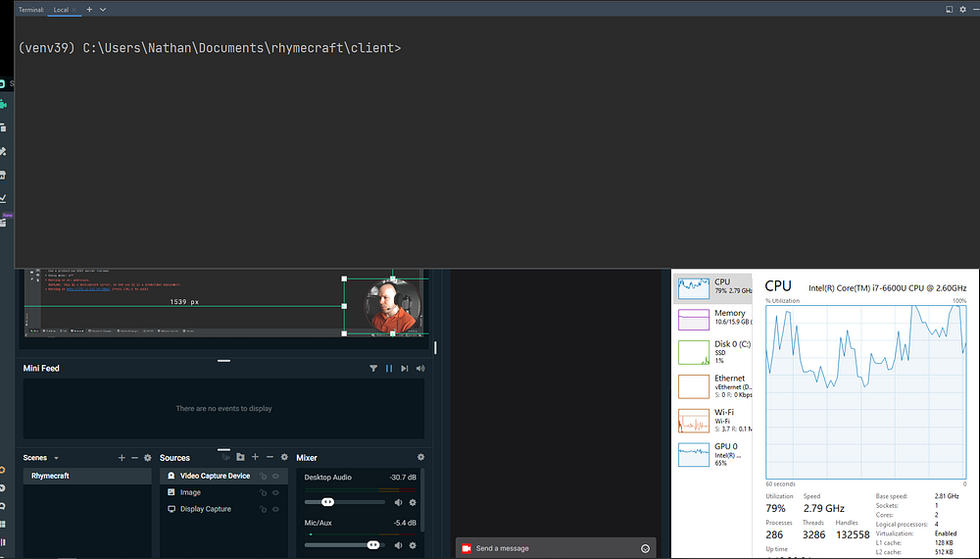Open Dashboard analytics sidebar icon
Screen dimensions: 980x559
tap(4, 198)
